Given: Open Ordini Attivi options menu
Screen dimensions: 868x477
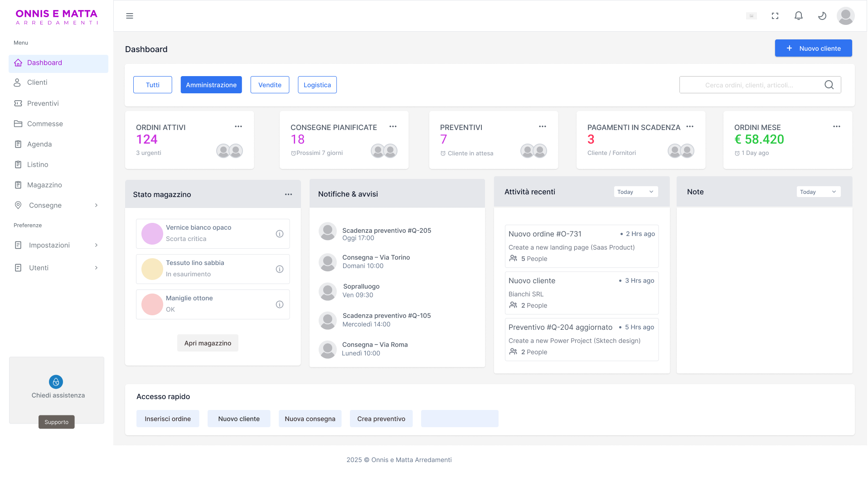Looking at the screenshot, I should (x=238, y=127).
